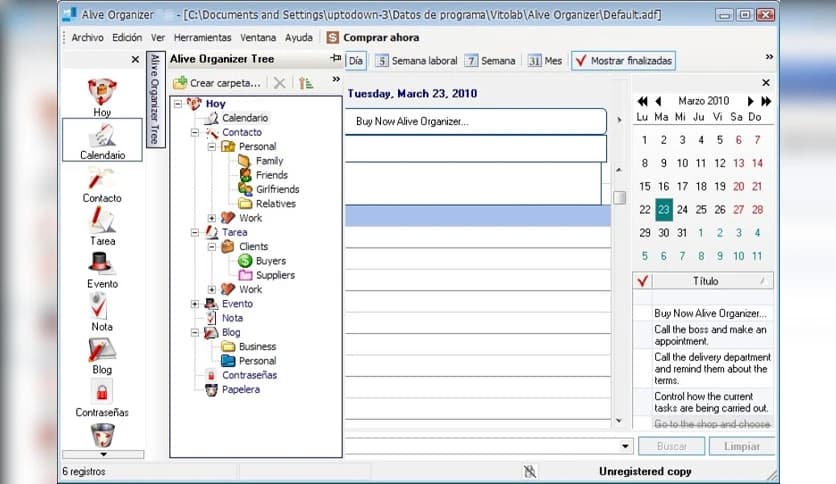The image size is (836, 484).
Task: Open the 'Buy Now Alive Organizer...' appointment
Action: pyautogui.click(x=476, y=122)
